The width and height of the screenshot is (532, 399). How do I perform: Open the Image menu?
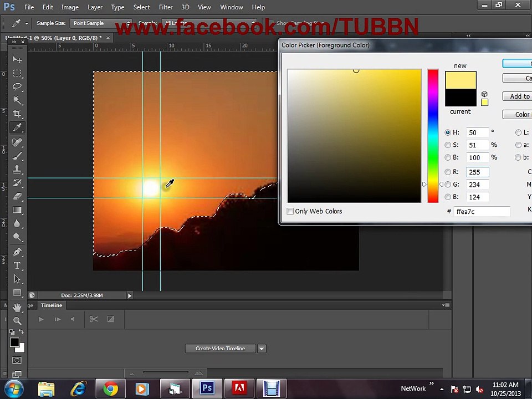[70, 7]
